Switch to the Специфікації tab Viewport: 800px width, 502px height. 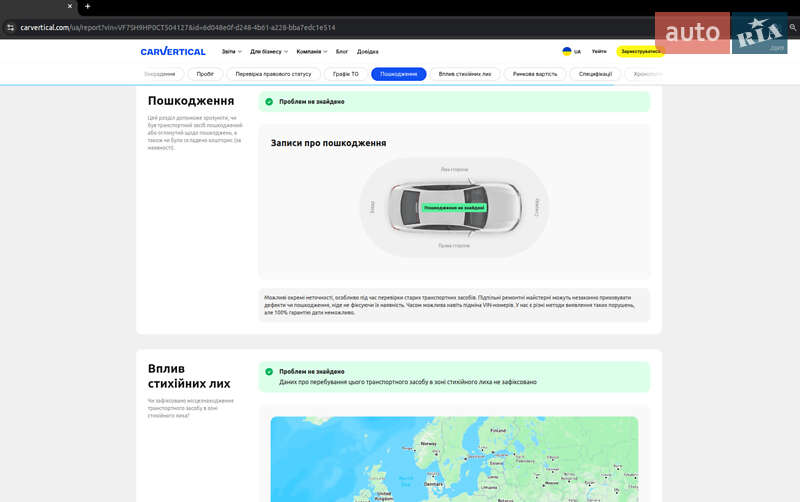595,74
